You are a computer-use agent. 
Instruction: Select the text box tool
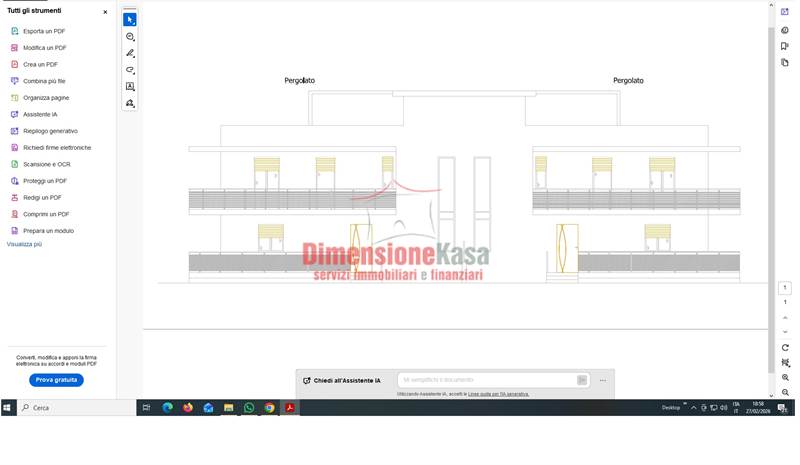130,87
